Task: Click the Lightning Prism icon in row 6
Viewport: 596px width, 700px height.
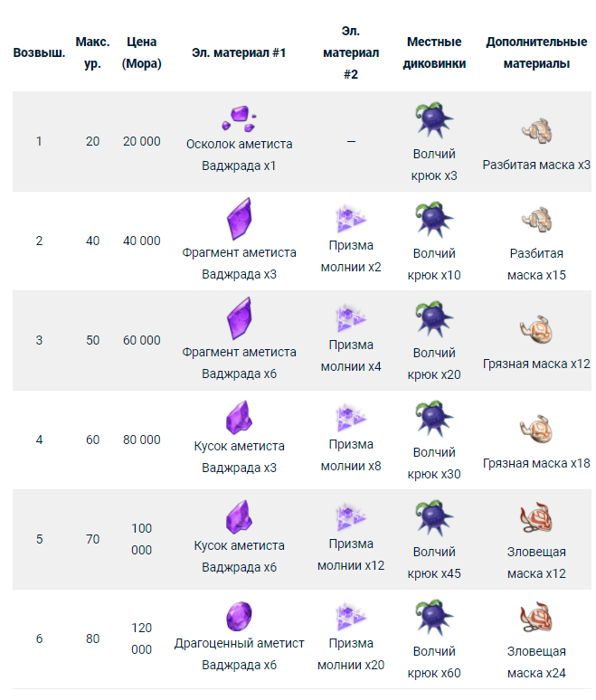Action: tap(351, 617)
